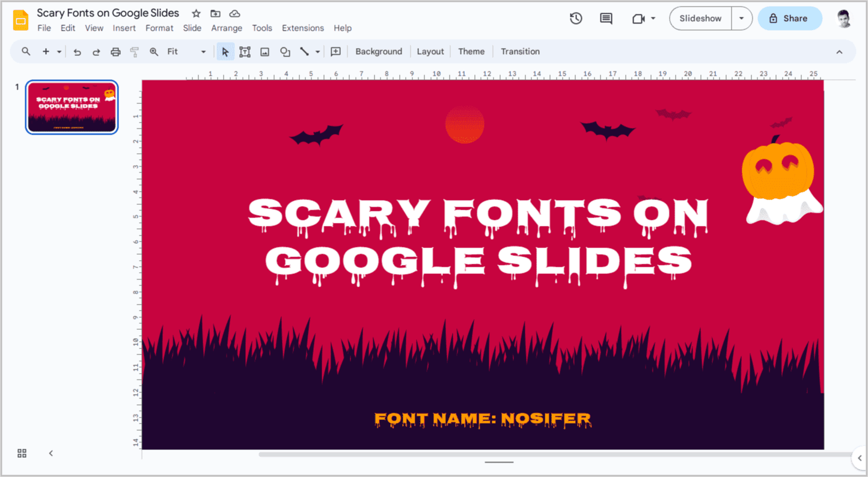This screenshot has width=868, height=477.
Task: Open the Help menu
Action: (343, 28)
